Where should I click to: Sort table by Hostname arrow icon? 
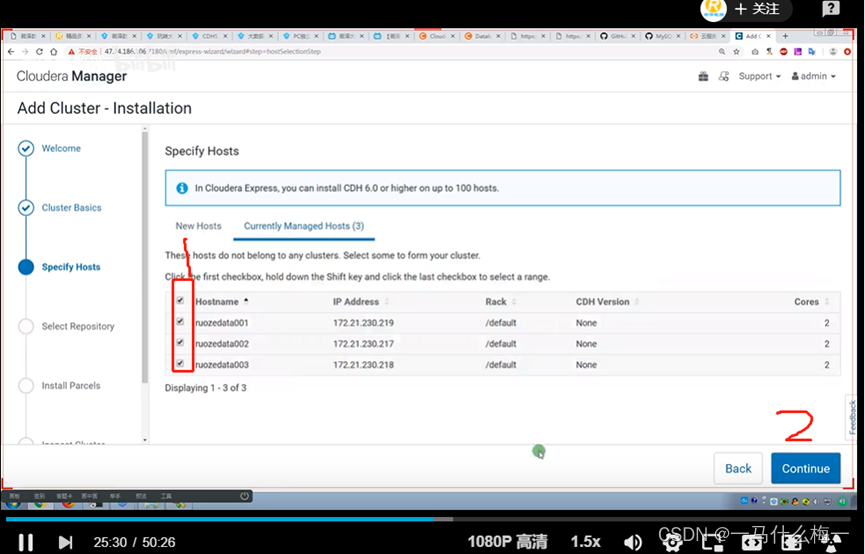click(x=246, y=301)
